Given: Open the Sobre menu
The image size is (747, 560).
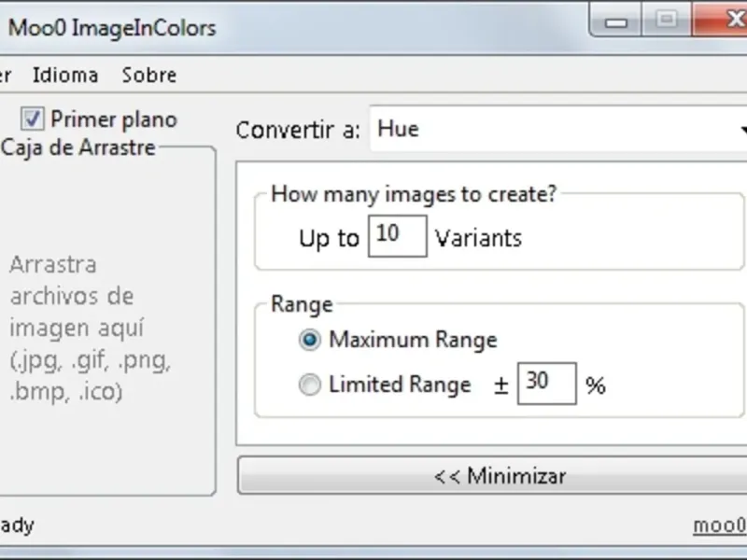Looking at the screenshot, I should click(148, 75).
